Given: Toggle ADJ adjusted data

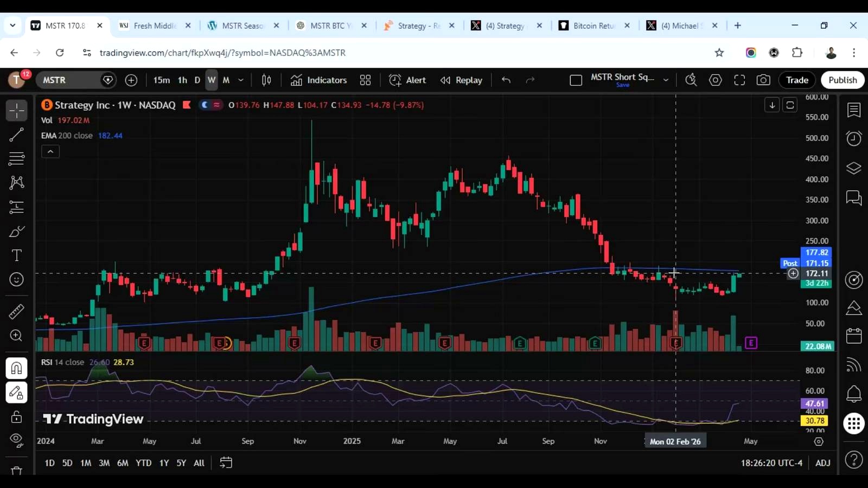Looking at the screenshot, I should 823,463.
